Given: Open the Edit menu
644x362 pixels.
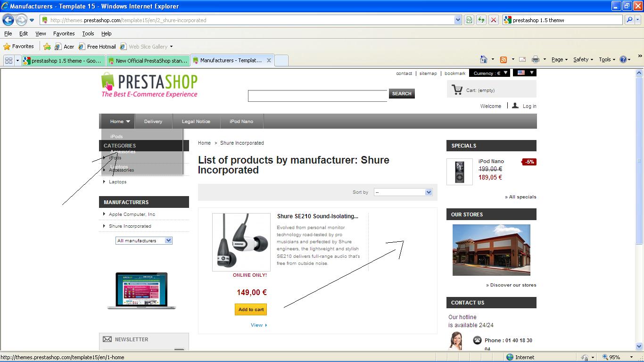Looking at the screenshot, I should tap(24, 33).
